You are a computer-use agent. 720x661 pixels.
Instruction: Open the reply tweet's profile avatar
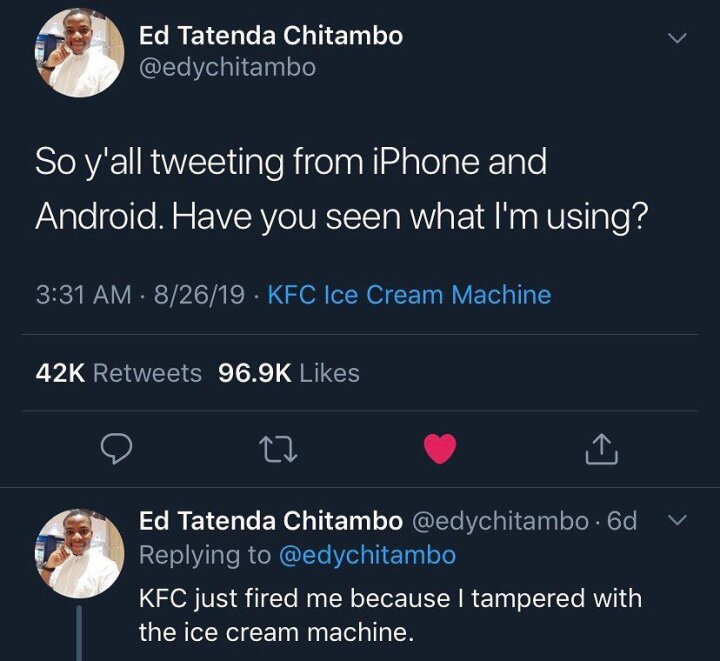point(80,554)
